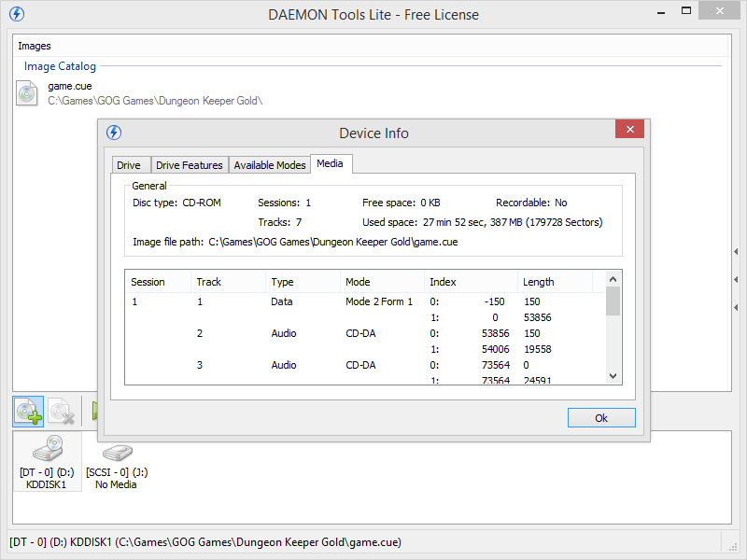Click the Add Image toolbar icon
The image size is (747, 560).
tap(28, 412)
